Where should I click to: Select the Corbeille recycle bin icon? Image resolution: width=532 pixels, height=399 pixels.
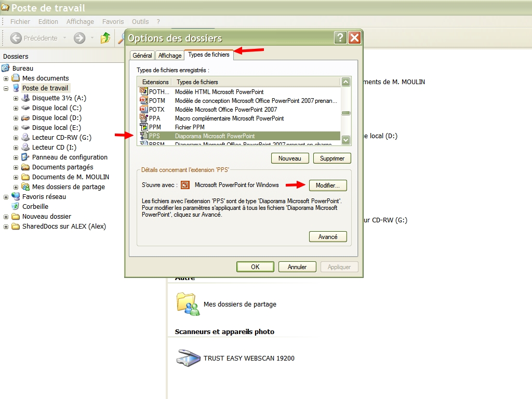16,207
